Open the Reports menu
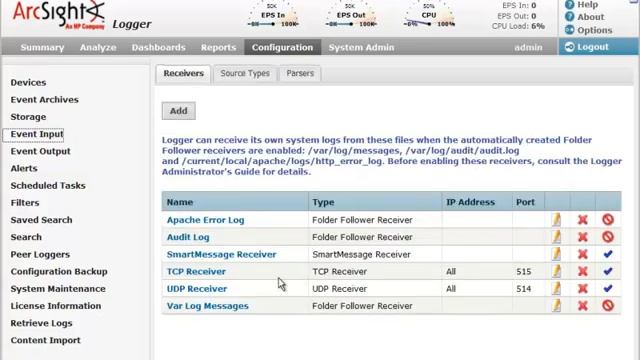 click(218, 47)
